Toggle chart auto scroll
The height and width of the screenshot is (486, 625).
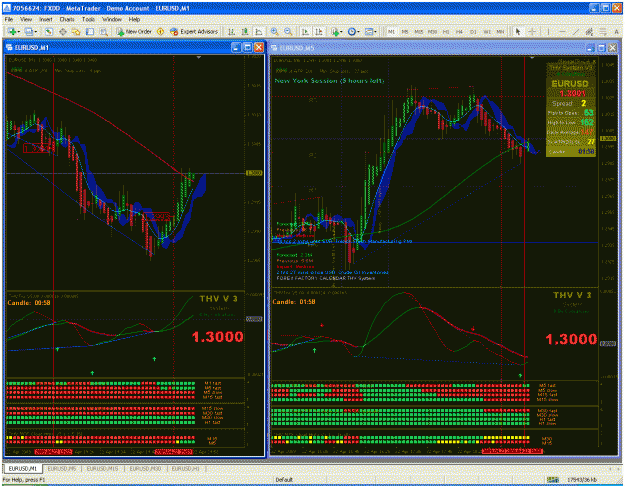(305, 31)
